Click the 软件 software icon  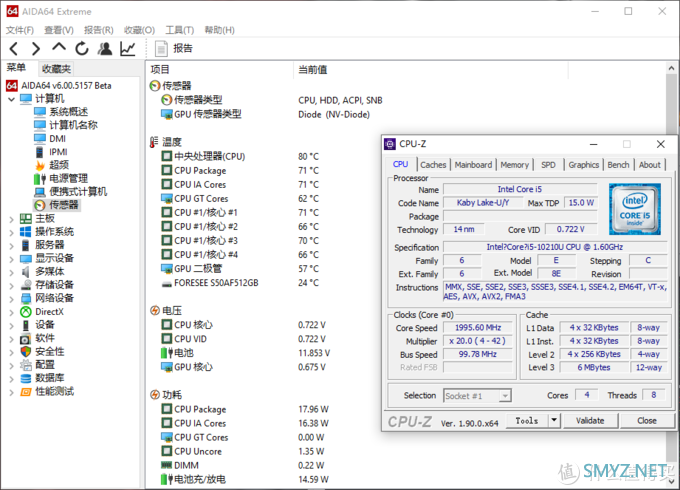26,339
